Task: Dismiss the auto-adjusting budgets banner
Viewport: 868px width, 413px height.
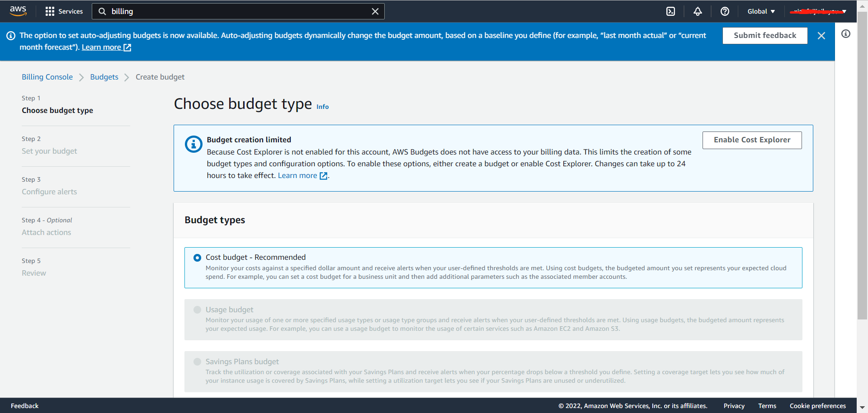Action: [821, 36]
